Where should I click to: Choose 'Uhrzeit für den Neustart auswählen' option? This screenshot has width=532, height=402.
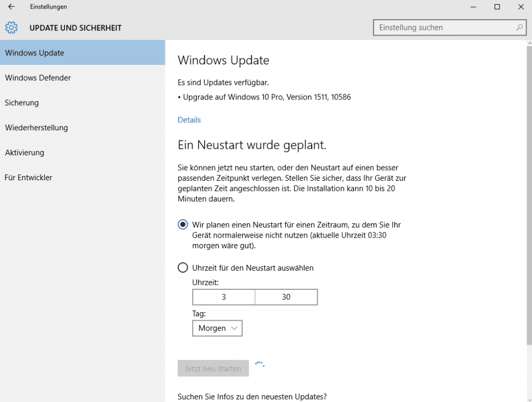pyautogui.click(x=183, y=267)
